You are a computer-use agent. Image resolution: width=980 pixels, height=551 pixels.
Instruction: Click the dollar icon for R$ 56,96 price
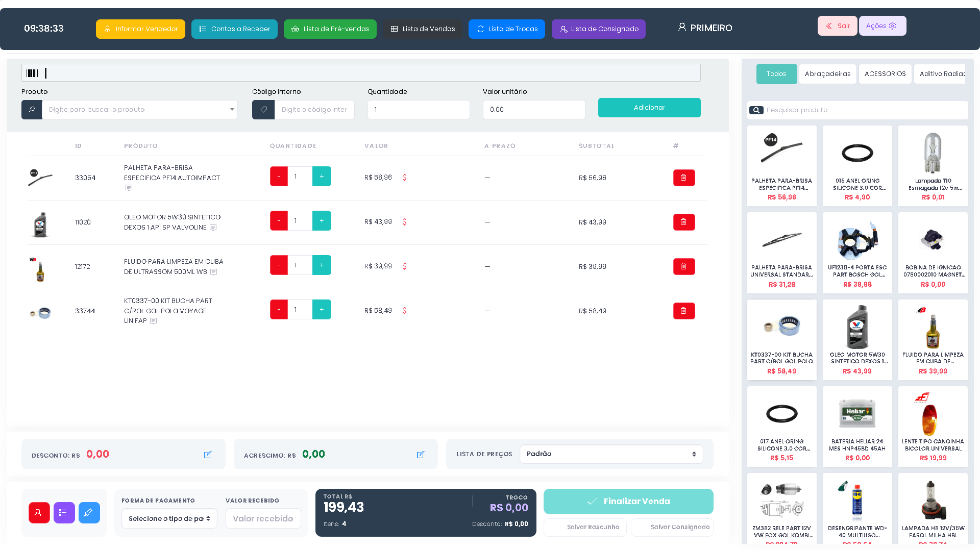click(x=405, y=178)
